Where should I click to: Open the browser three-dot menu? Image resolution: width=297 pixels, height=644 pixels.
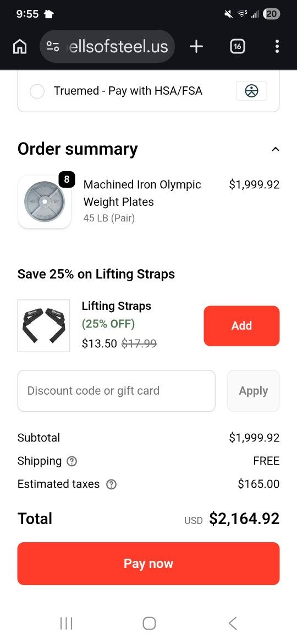(x=277, y=46)
